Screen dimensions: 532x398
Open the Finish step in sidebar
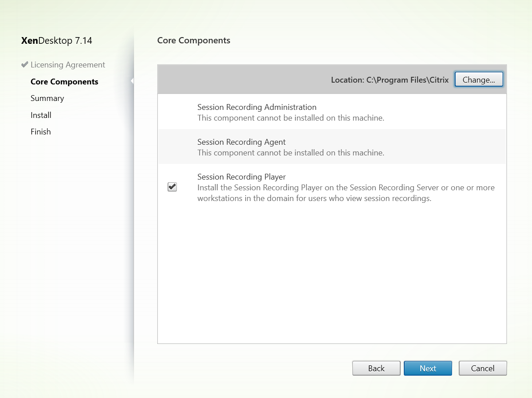41,132
